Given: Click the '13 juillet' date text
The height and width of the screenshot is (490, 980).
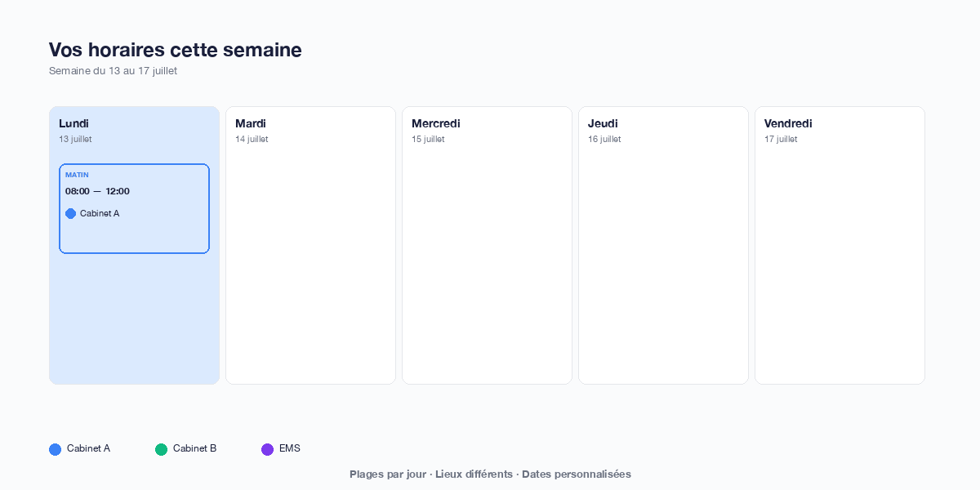Looking at the screenshot, I should pos(75,139).
